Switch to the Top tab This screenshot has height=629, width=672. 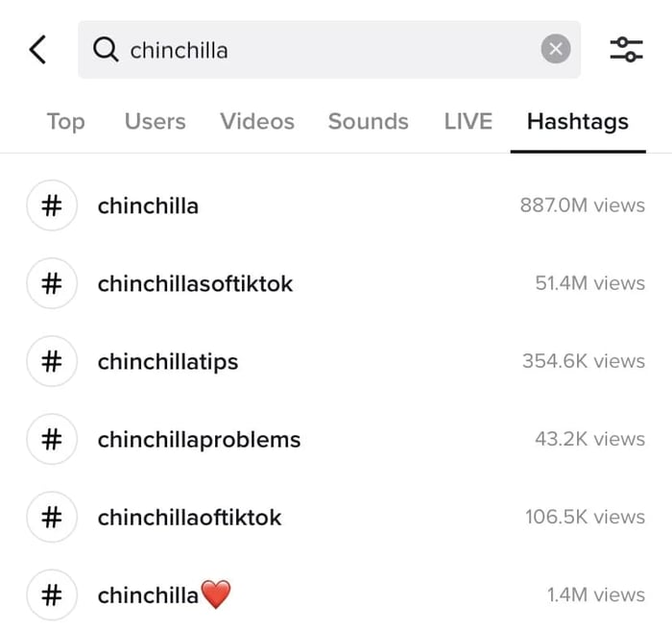coord(65,122)
